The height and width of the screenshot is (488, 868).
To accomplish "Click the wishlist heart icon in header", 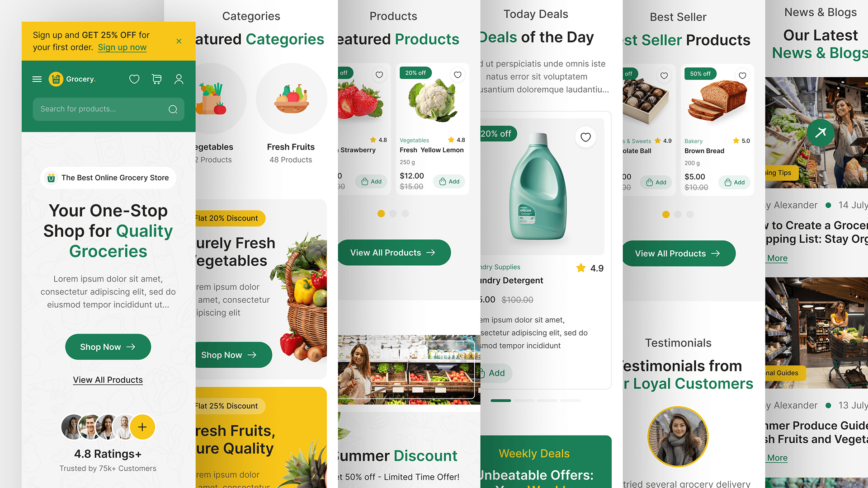I will pos(134,79).
